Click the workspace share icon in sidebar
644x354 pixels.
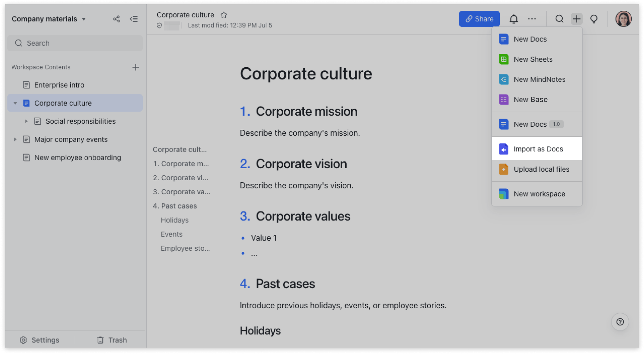pyautogui.click(x=116, y=19)
